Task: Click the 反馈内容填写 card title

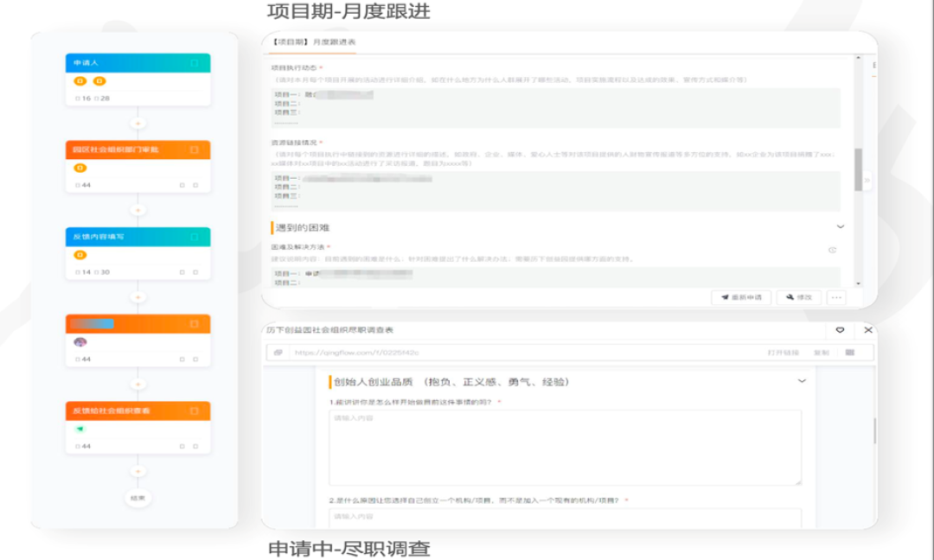Action: coord(99,237)
